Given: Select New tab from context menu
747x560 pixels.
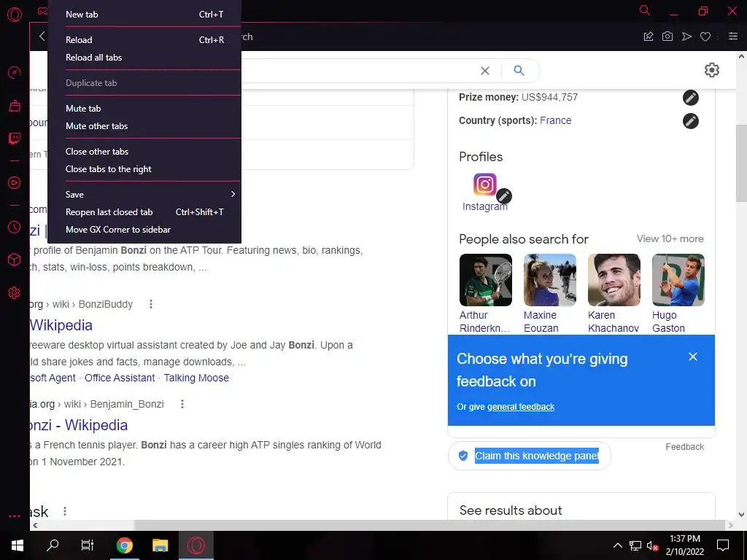Looking at the screenshot, I should [144, 15].
